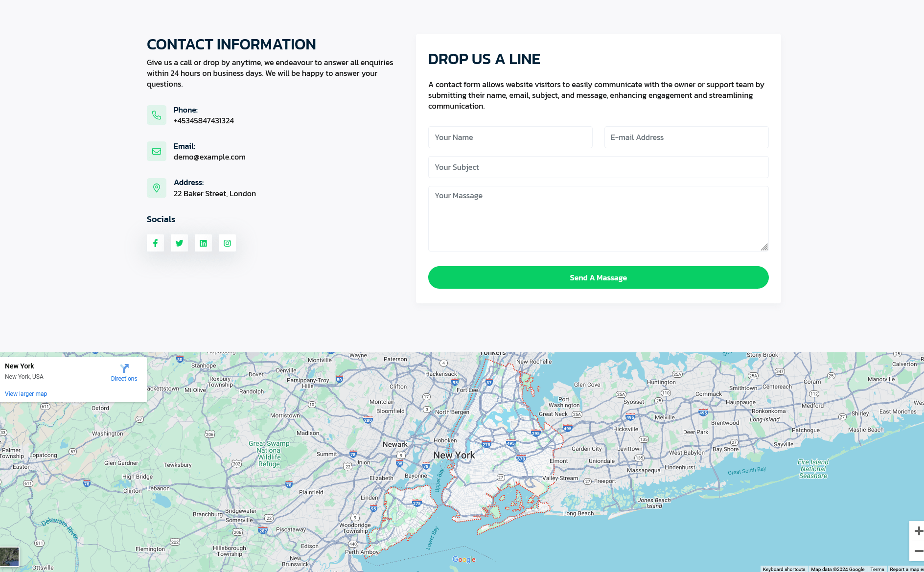Click the Map data ©2024 Google text
924x572 pixels.
pyautogui.click(x=837, y=569)
